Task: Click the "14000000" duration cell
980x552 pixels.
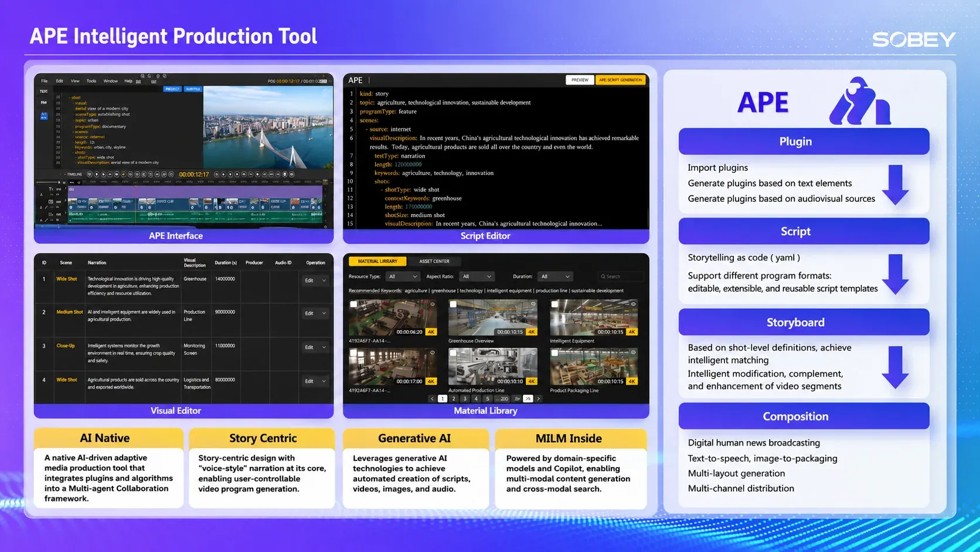Action: (225, 279)
